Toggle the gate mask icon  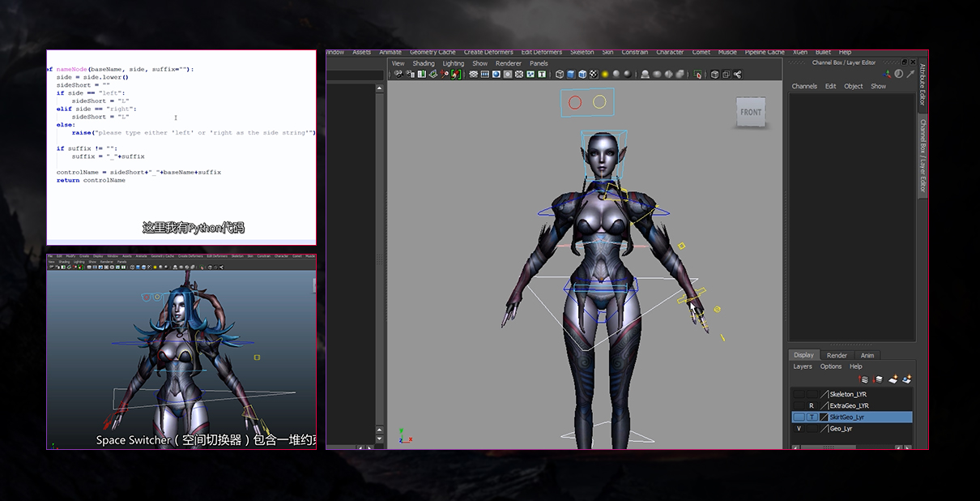point(508,75)
